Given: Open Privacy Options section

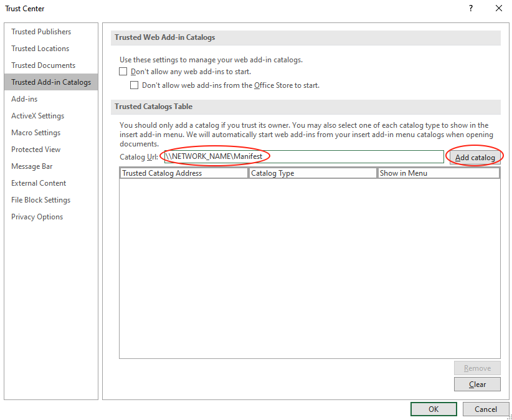Looking at the screenshot, I should click(37, 217).
